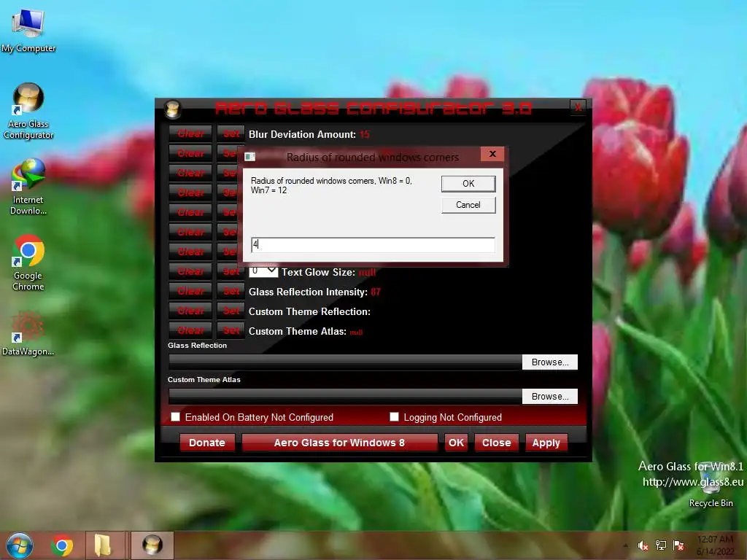Confirm the radius dialog with OK

coord(468,184)
